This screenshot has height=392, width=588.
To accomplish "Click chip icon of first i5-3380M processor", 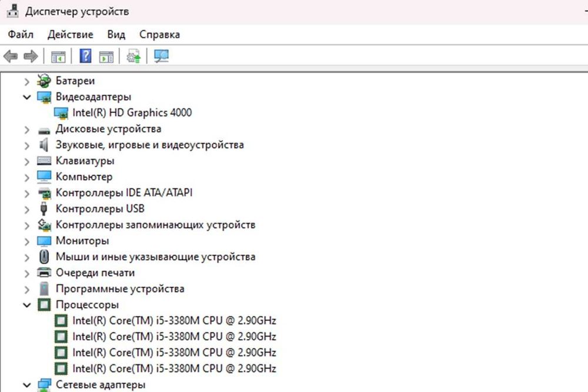I will click(61, 321).
